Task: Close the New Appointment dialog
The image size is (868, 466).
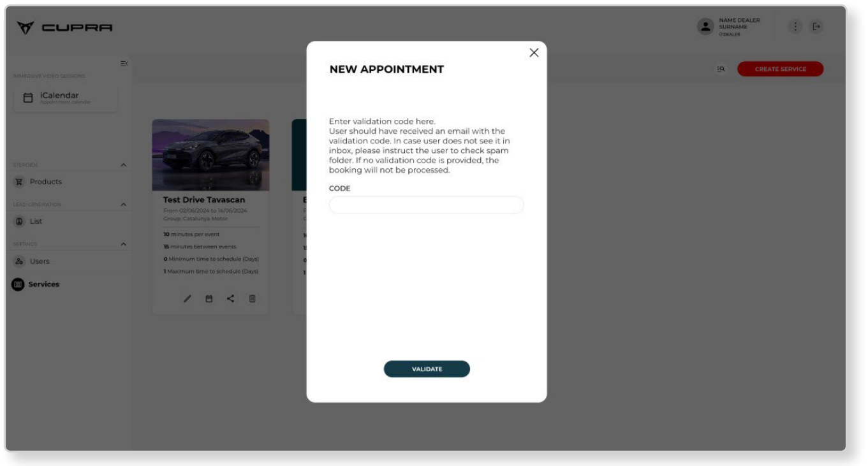Action: point(534,53)
